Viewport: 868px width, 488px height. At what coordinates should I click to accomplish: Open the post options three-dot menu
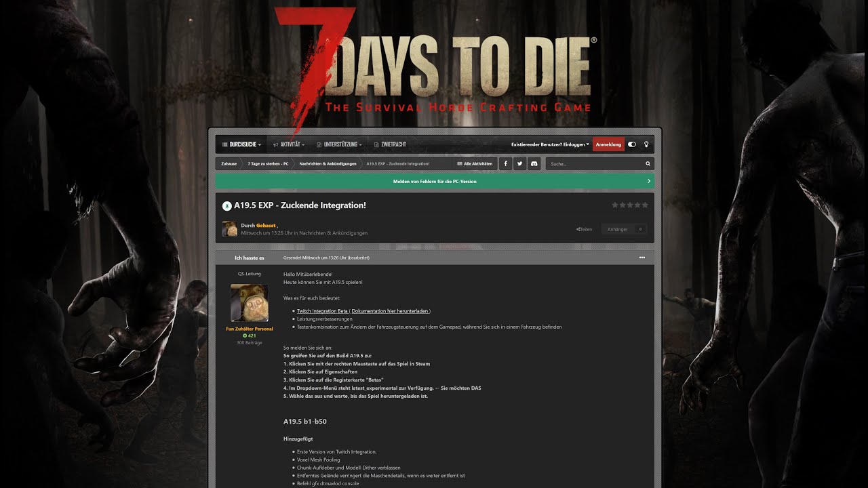[642, 258]
